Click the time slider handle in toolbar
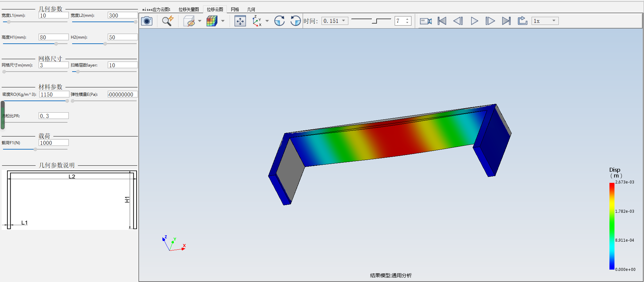This screenshot has height=282, width=644. pos(375,21)
